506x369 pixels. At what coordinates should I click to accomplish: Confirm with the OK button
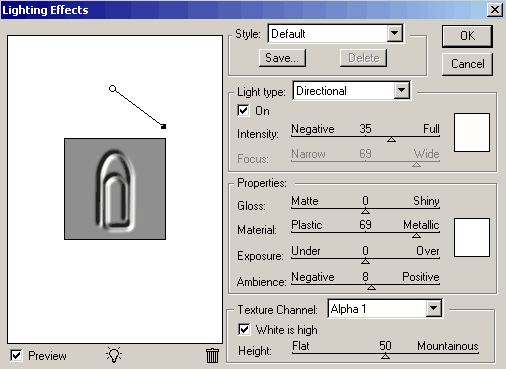pyautogui.click(x=467, y=36)
